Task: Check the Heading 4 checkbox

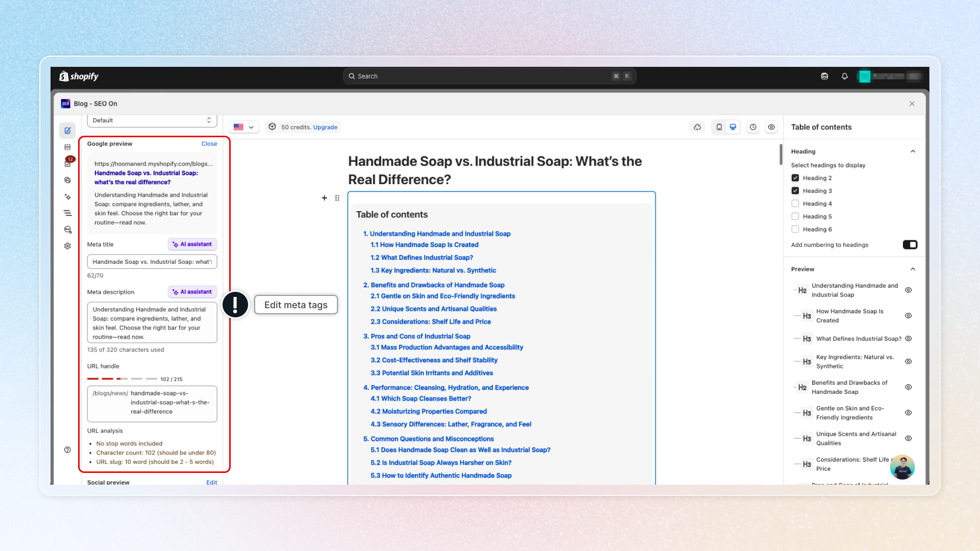Action: pos(795,204)
